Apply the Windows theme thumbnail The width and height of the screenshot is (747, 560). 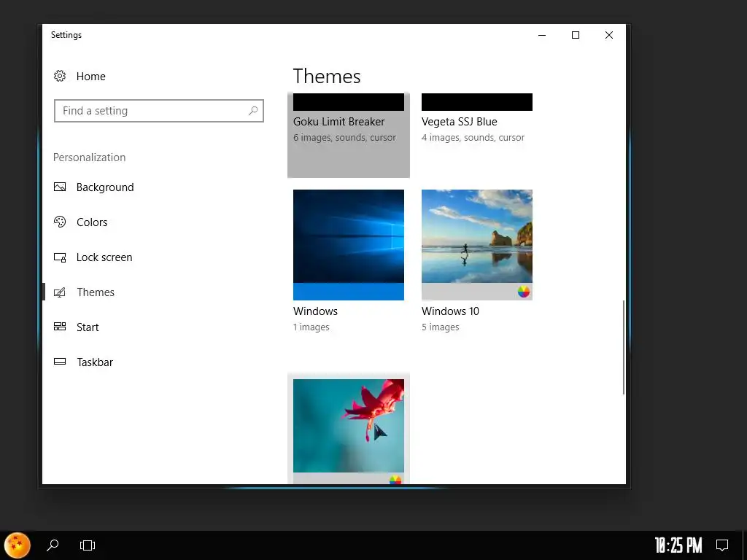348,245
